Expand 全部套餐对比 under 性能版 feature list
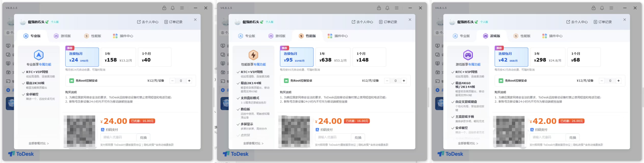Viewport: 644px width, 163px height. click(253, 143)
